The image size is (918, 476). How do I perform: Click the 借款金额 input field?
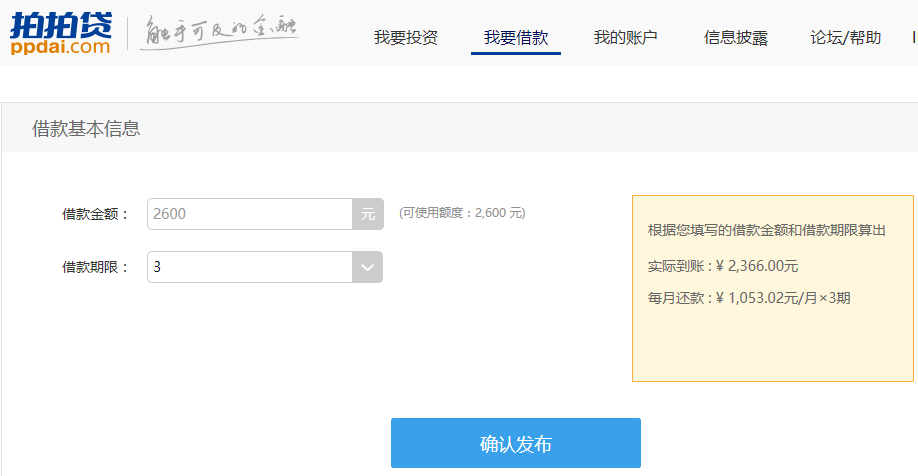tap(250, 214)
